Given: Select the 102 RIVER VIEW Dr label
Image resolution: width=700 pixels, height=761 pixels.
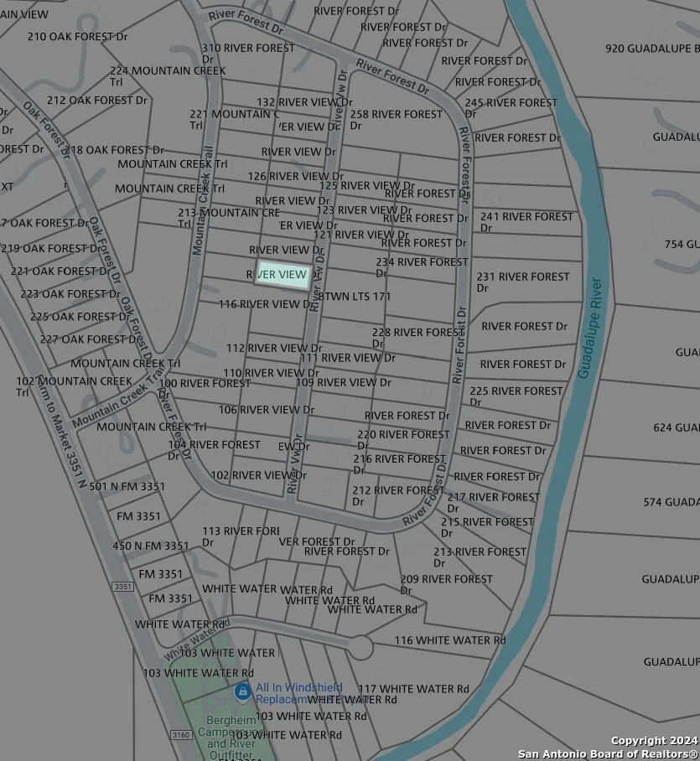Looking at the screenshot, I should coord(259,475).
